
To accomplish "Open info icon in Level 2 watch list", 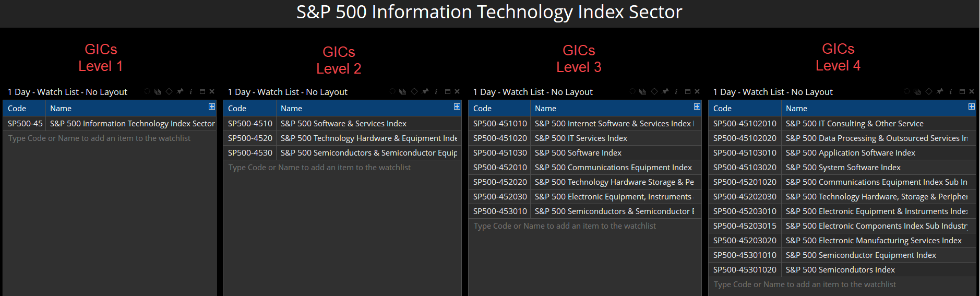I will point(436,91).
